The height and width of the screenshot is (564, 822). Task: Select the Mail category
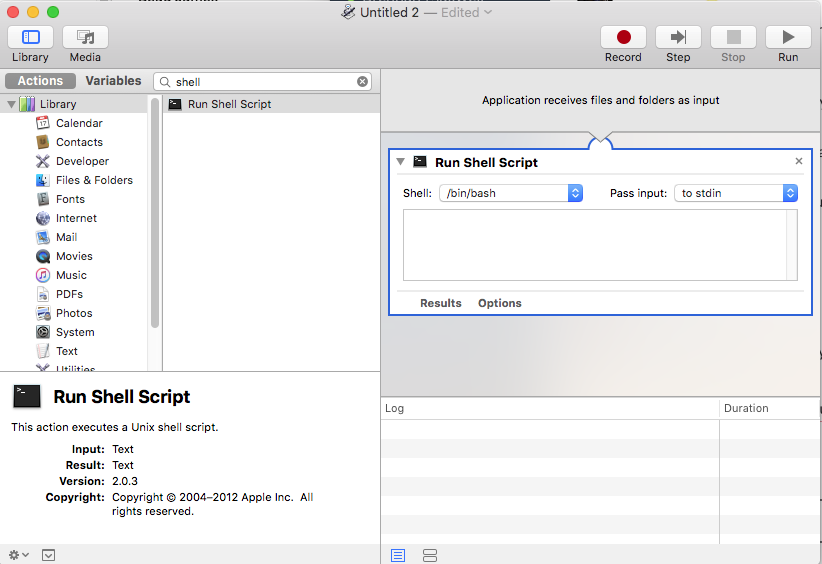67,237
